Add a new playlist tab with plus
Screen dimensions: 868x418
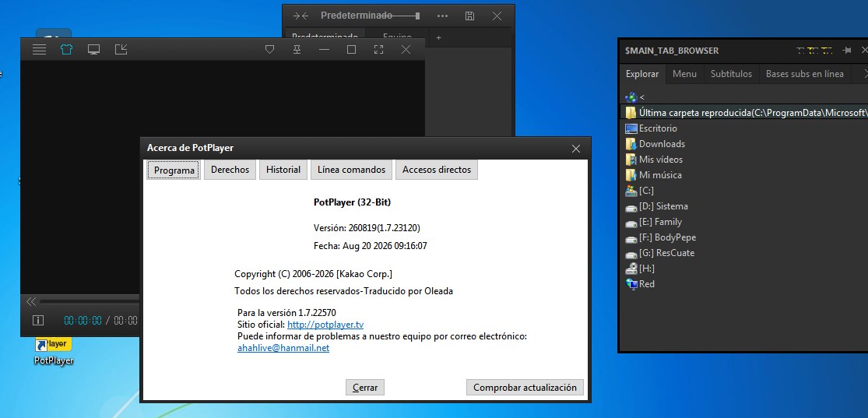[x=438, y=37]
